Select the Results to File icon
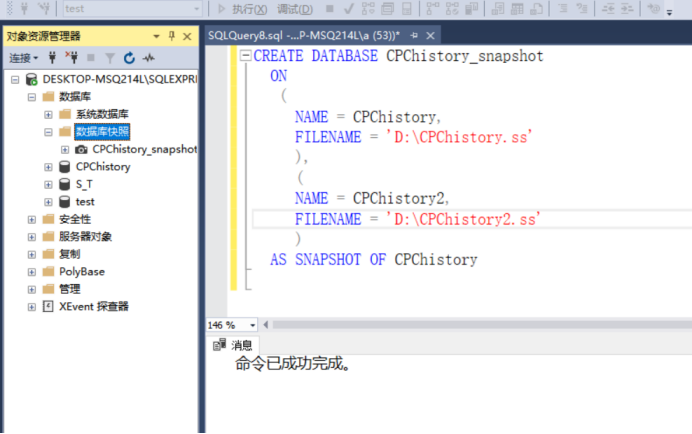The height and width of the screenshot is (434, 692). [x=536, y=8]
